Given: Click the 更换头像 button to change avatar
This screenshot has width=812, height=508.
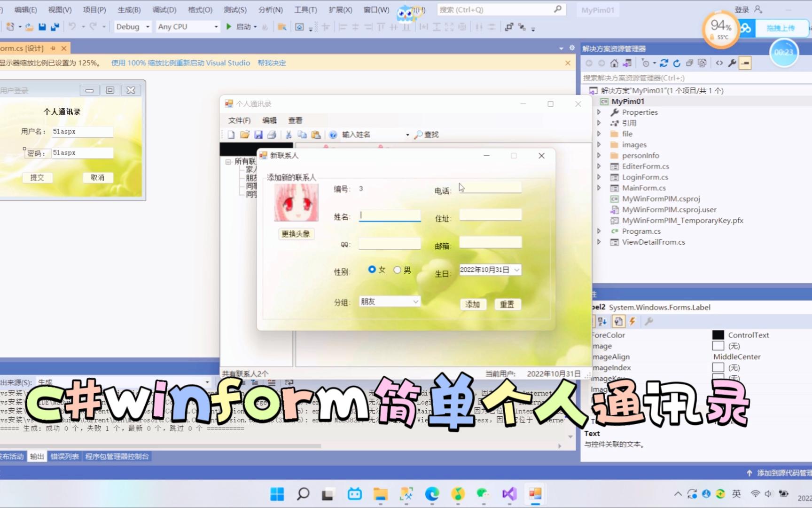Looking at the screenshot, I should (296, 234).
